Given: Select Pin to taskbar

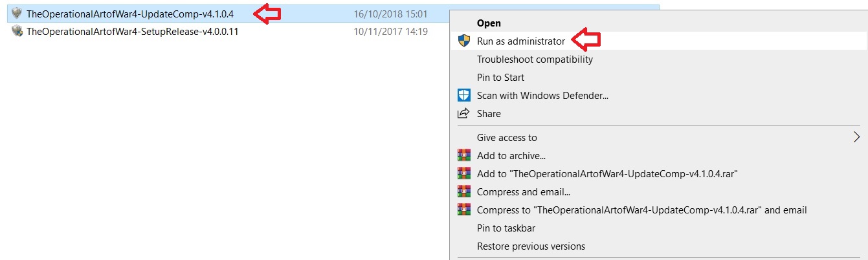Looking at the screenshot, I should point(506,228).
